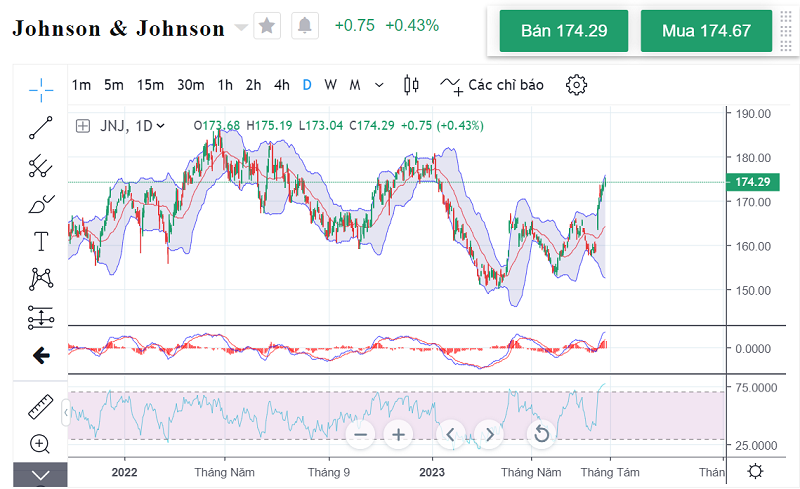Image resolution: width=800 pixels, height=489 pixels.
Task: Expand the JNJ legend plus box
Action: coord(83,126)
